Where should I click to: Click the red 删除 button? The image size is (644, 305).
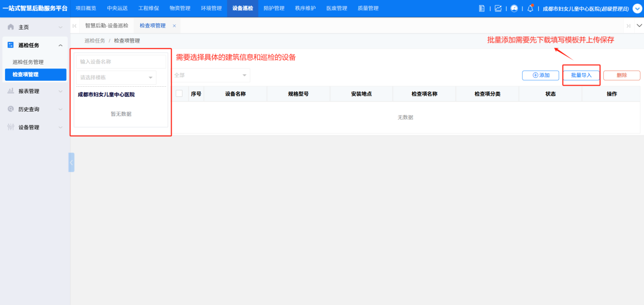(x=622, y=75)
